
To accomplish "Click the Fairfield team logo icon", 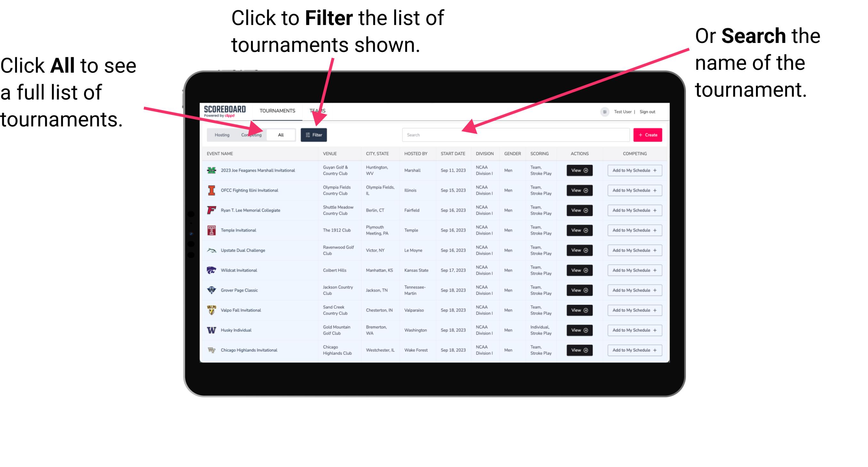I will click(x=212, y=210).
